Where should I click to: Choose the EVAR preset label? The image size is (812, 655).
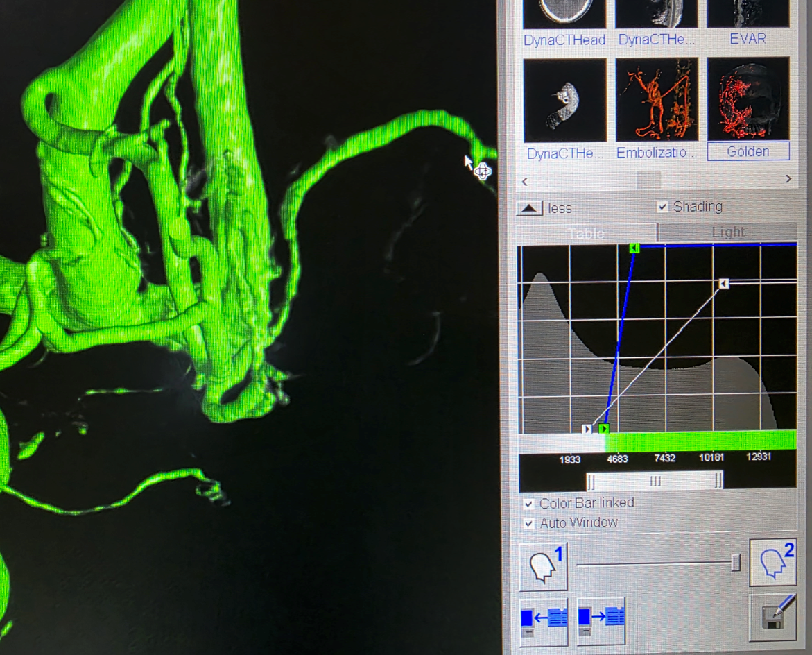coord(748,39)
